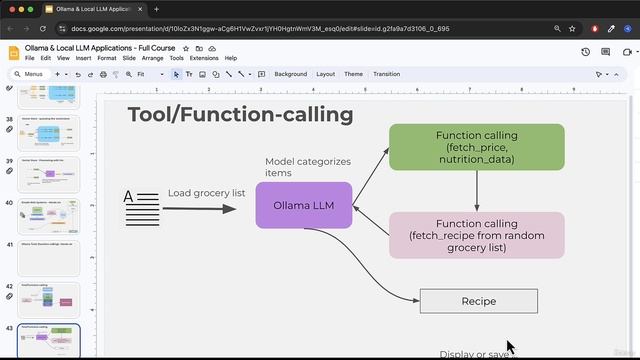This screenshot has width=640, height=360.
Task: Search the Menus box
Action: (29, 74)
